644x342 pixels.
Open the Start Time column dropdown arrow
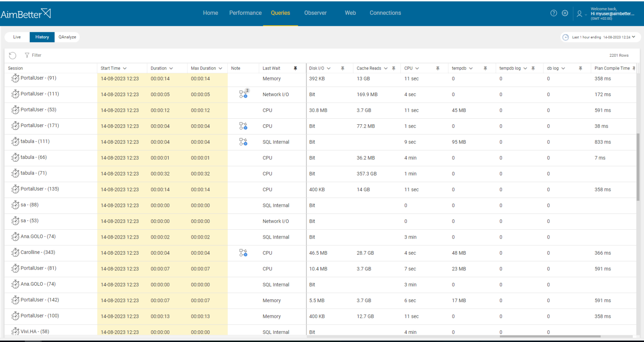click(x=125, y=68)
